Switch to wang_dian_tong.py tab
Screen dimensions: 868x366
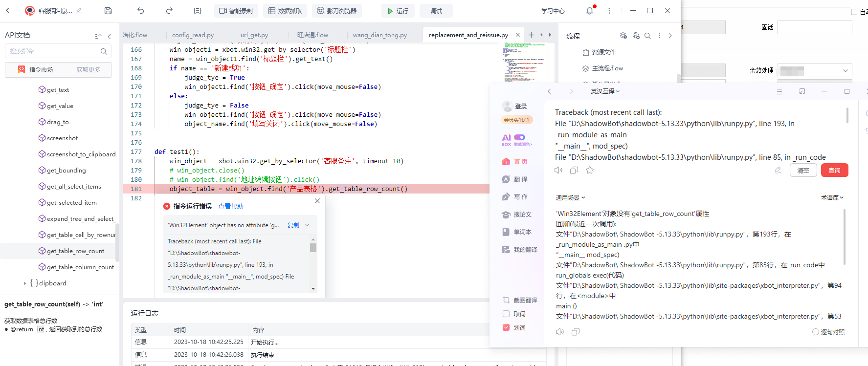click(x=379, y=35)
